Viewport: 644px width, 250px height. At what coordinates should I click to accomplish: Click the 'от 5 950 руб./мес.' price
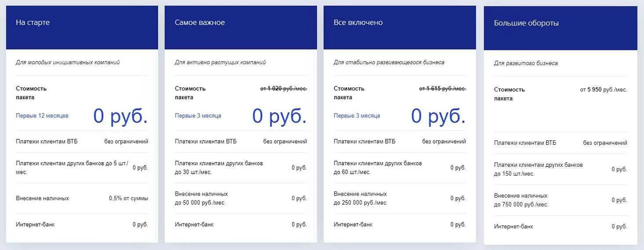coord(604,89)
